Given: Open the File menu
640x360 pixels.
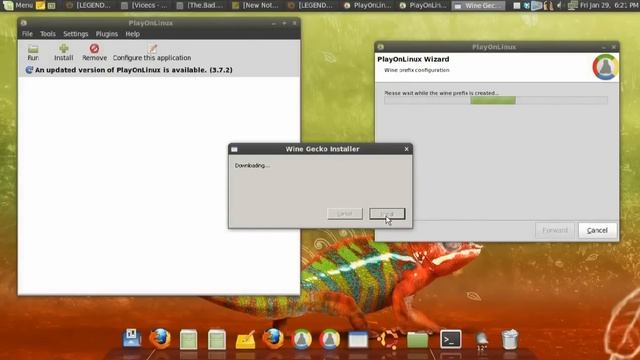Looking at the screenshot, I should (x=27, y=34).
